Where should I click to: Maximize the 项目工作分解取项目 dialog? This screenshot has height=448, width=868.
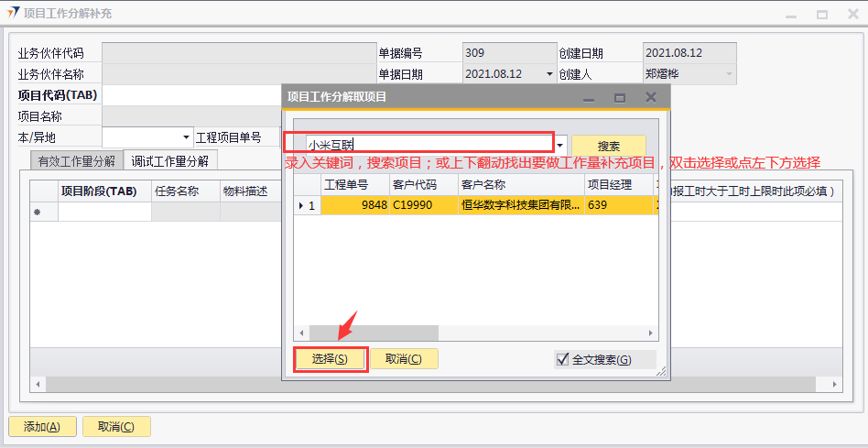(x=620, y=97)
